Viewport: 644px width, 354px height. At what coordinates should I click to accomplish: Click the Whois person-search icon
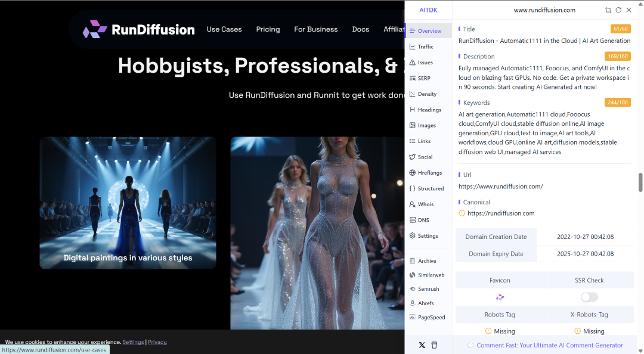[x=413, y=204]
